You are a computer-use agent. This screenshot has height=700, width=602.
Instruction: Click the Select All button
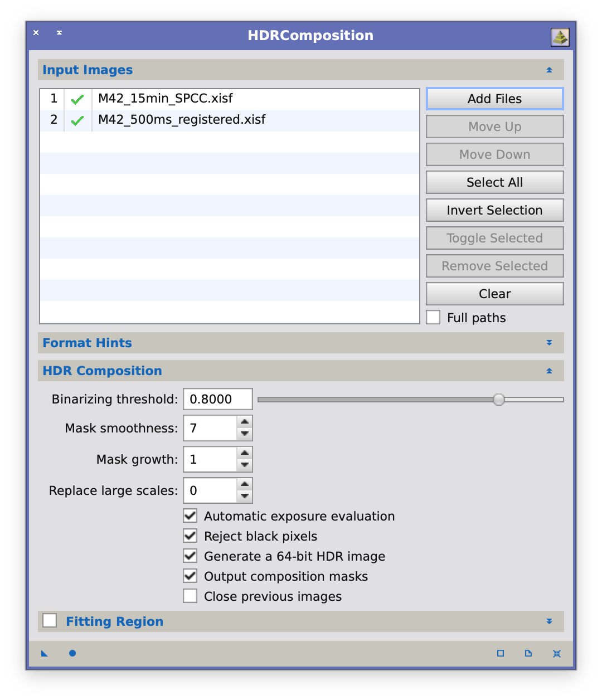494,182
